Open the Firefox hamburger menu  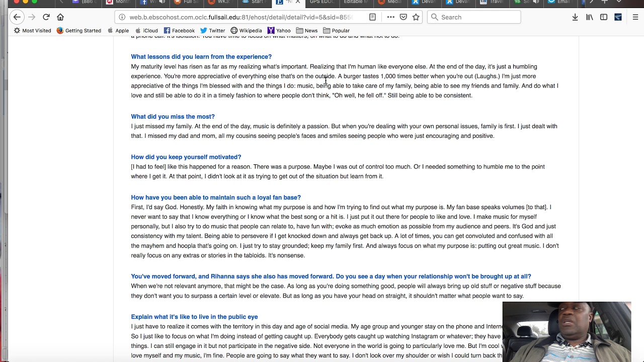click(635, 17)
